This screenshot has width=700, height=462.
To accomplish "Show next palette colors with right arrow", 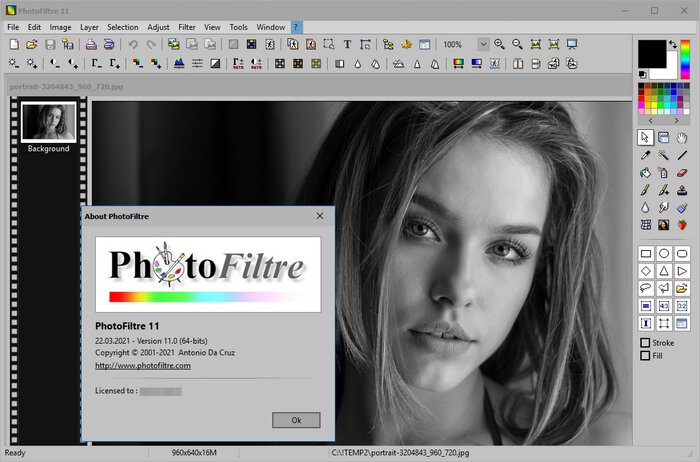I will [x=677, y=120].
